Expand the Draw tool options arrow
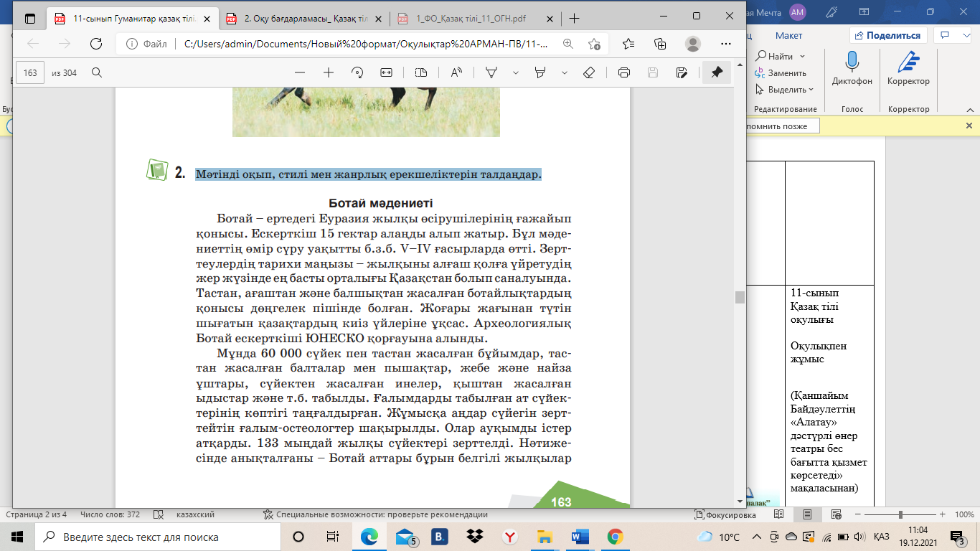This screenshot has height=551, width=980. point(515,72)
